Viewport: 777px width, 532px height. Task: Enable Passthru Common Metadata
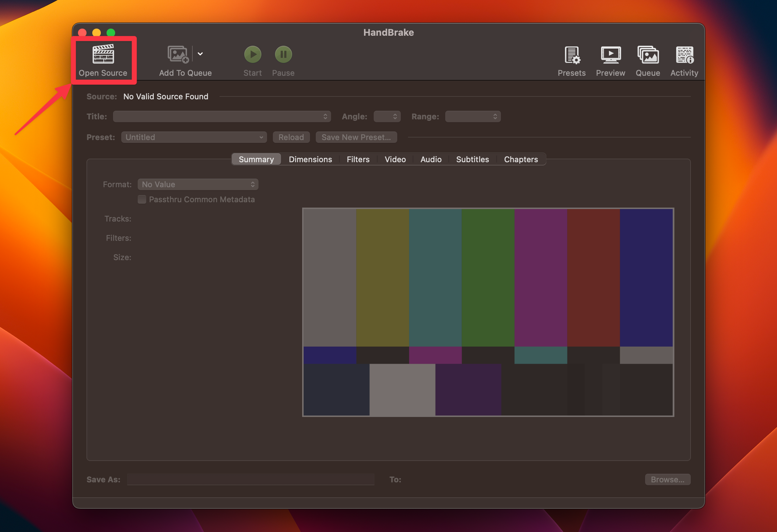click(142, 199)
